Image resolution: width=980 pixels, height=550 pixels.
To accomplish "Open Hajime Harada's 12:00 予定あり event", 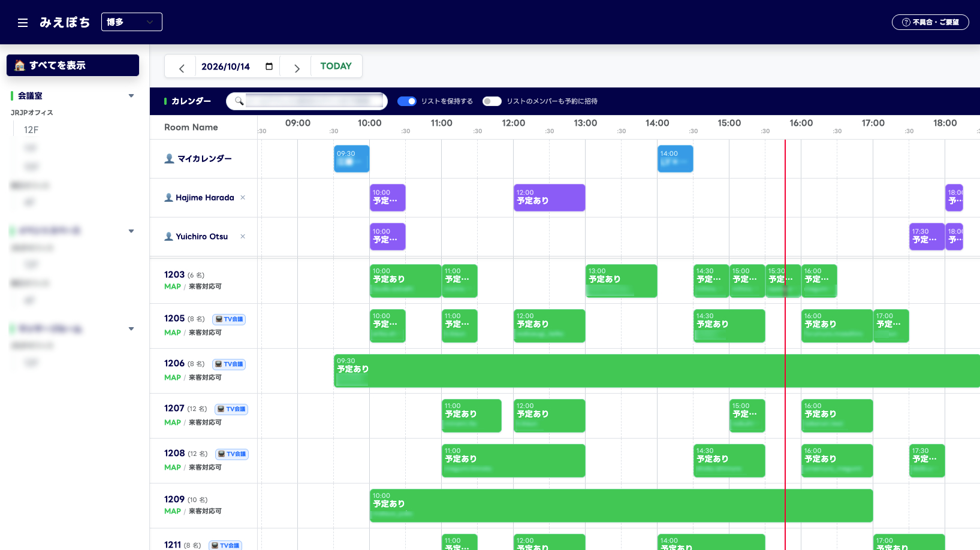I will coord(550,198).
